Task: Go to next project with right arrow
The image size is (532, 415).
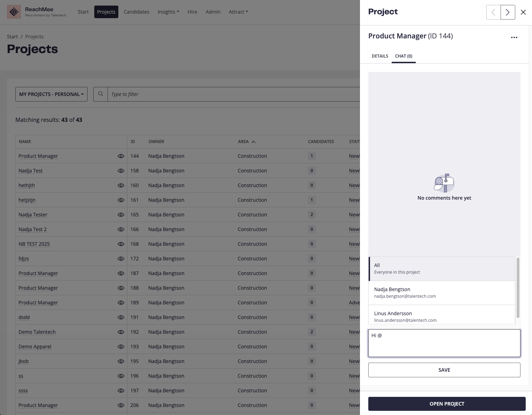Action: click(508, 13)
